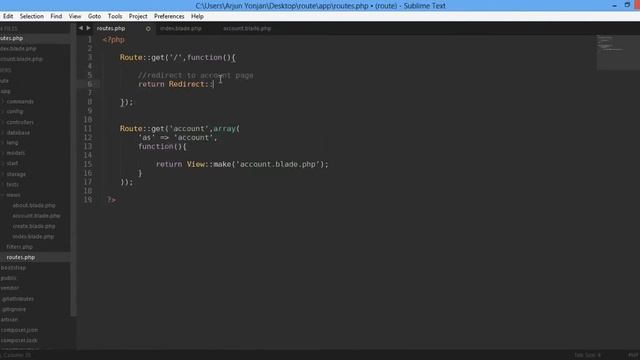Open composer.json in the sidebar
Viewport: 640px width, 360px height.
pos(19,330)
